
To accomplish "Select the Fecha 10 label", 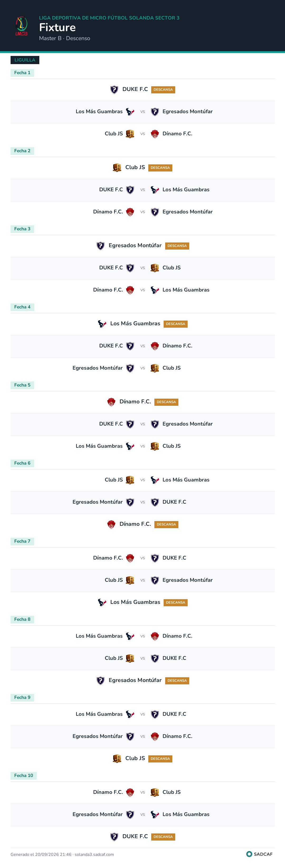I will click(x=23, y=776).
